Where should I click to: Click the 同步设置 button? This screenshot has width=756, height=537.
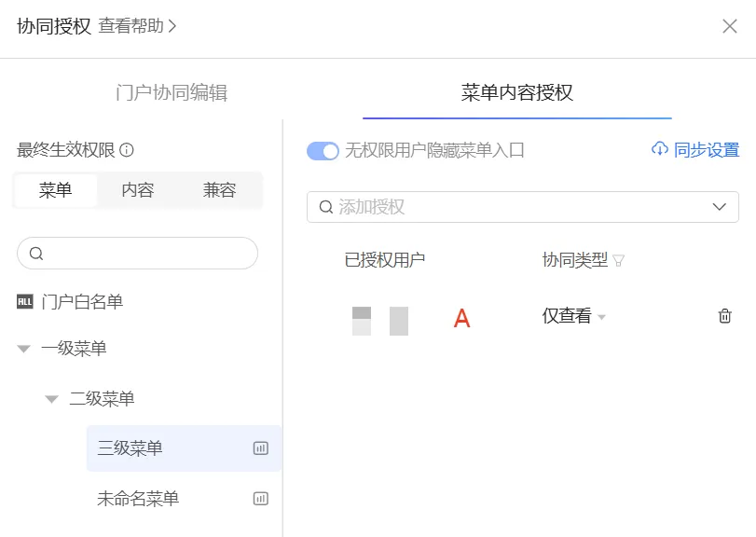[706, 150]
